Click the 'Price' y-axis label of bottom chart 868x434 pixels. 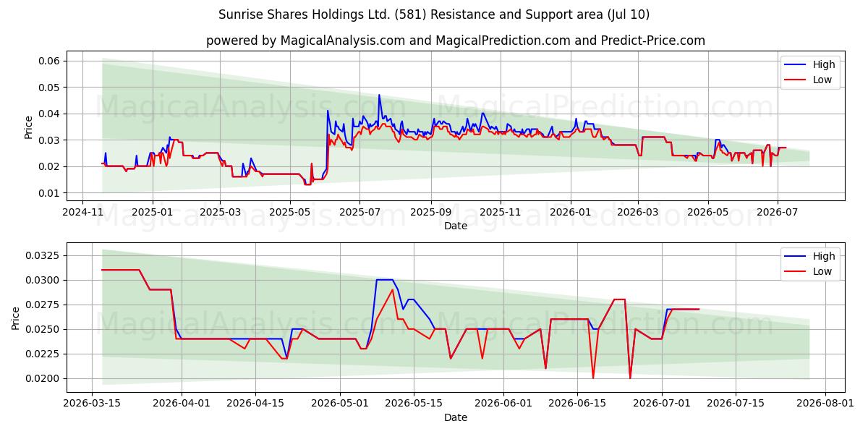tap(16, 318)
